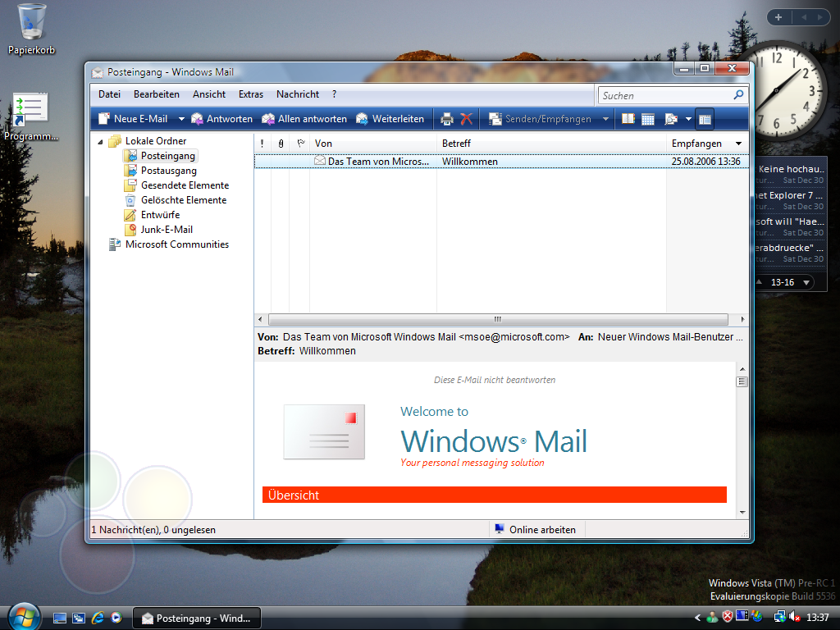Click the sidebar add gadgets plus button

[x=778, y=17]
